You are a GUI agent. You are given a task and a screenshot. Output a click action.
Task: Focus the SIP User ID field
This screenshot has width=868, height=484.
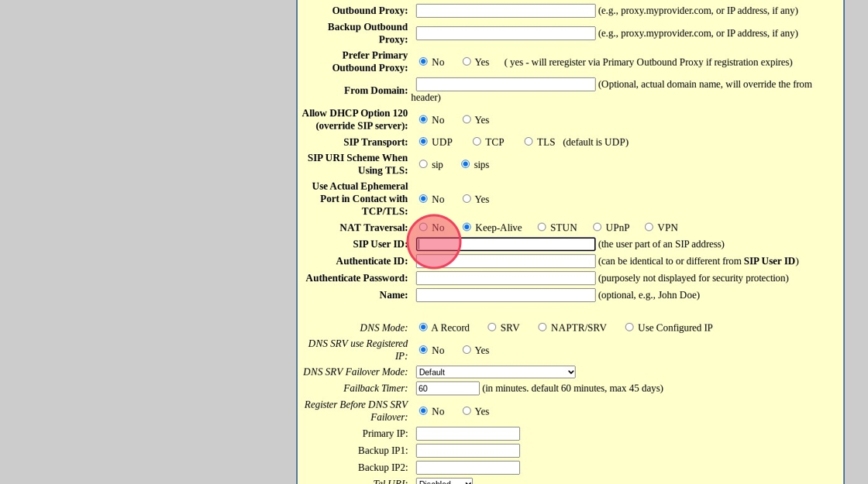point(505,244)
